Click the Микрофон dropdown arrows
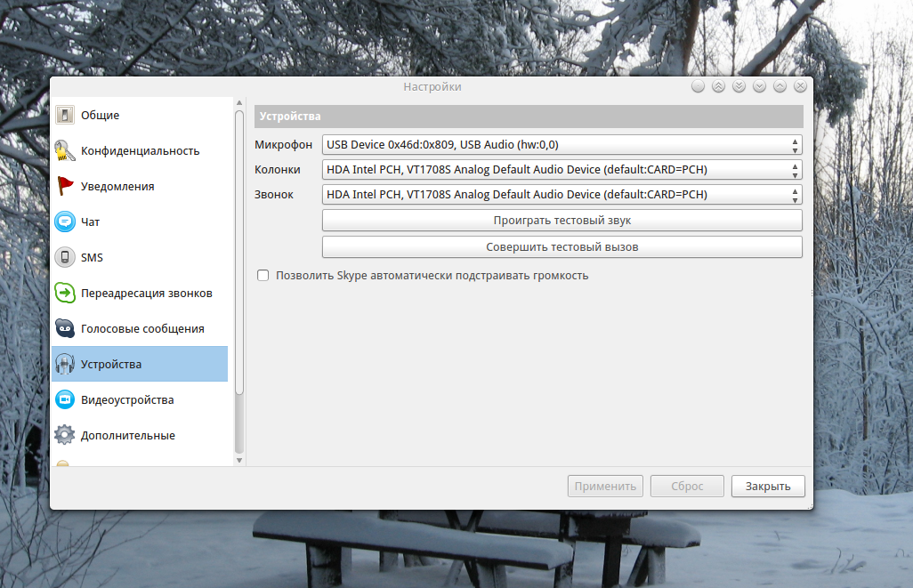This screenshot has width=913, height=588. 795,145
